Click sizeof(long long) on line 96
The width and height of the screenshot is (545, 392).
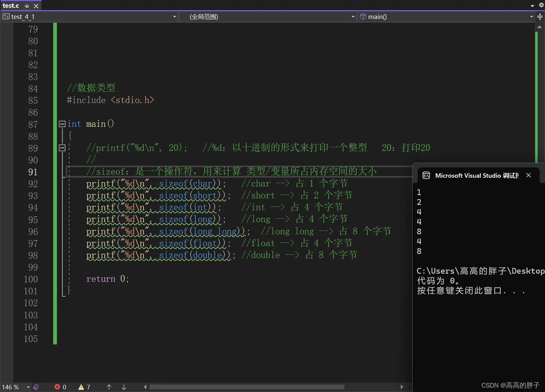pyautogui.click(x=202, y=232)
